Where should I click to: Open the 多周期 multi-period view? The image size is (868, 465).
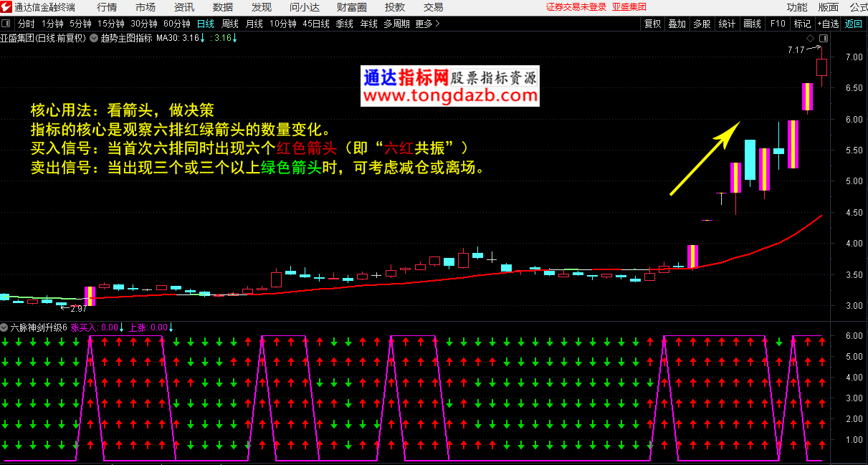click(396, 24)
